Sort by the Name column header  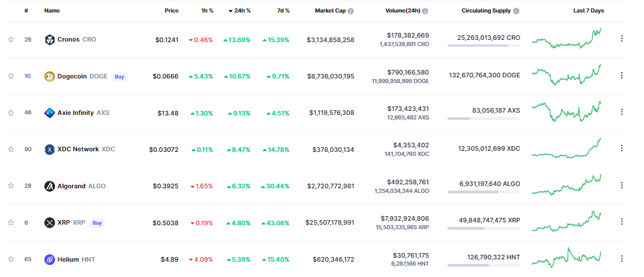52,11
